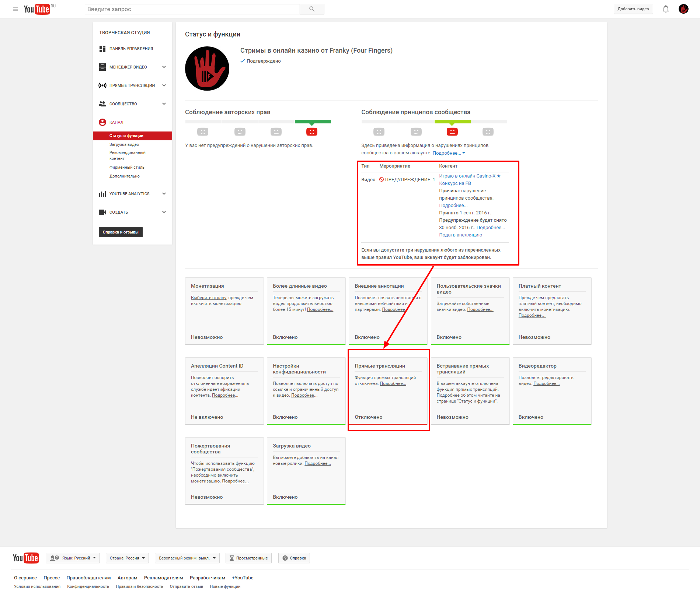
Task: Click the red smiley copyright status face
Action: tap(312, 131)
